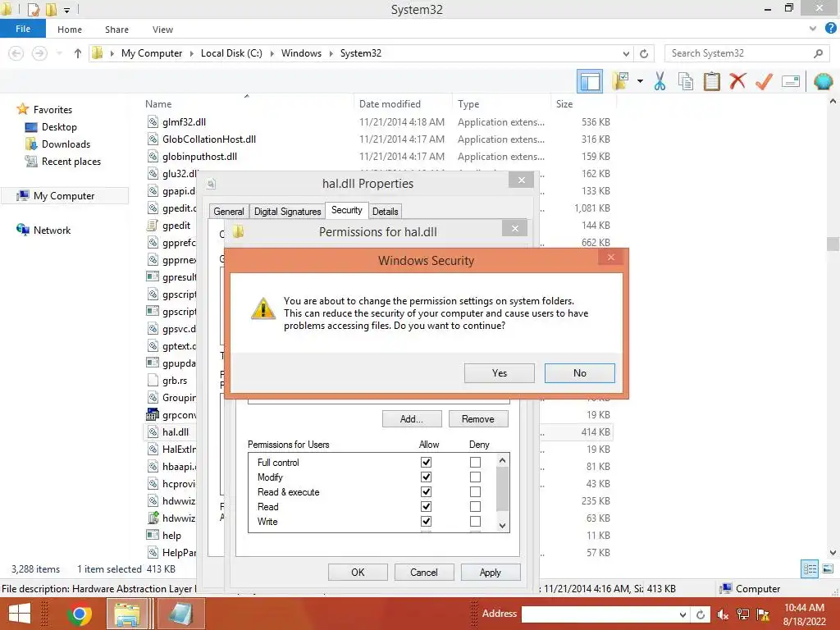Click the notepad-style taskbar icon
This screenshot has width=840, height=630.
pyautogui.click(x=181, y=614)
